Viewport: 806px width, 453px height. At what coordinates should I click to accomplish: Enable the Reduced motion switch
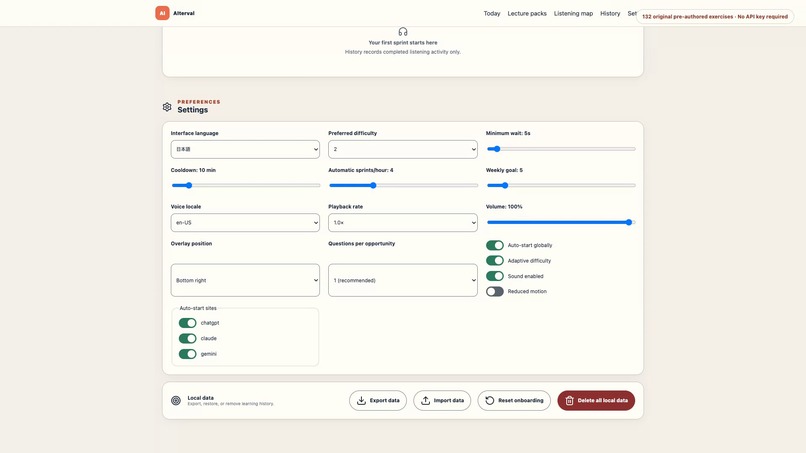[x=495, y=292]
